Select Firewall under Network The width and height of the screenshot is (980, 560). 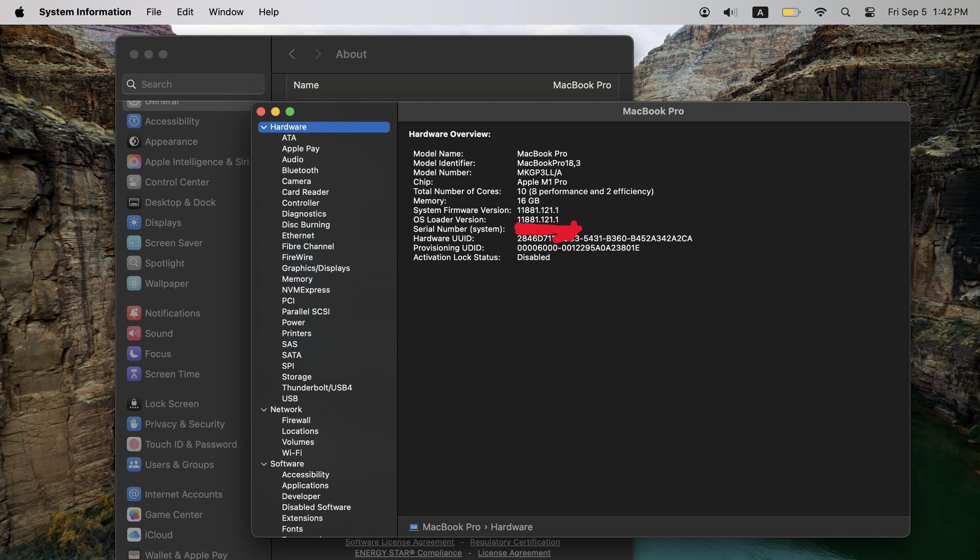pyautogui.click(x=296, y=421)
